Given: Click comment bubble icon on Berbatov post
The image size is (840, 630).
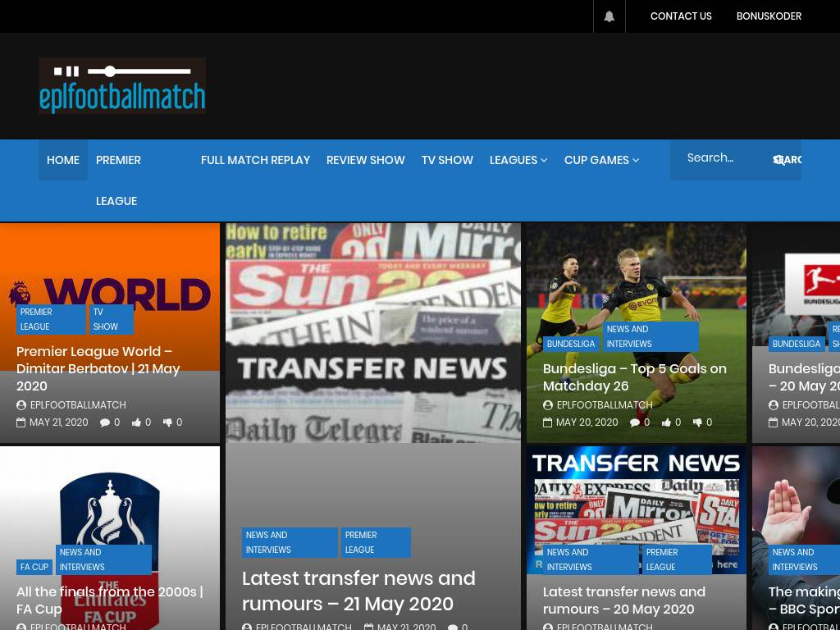Looking at the screenshot, I should tap(105, 422).
